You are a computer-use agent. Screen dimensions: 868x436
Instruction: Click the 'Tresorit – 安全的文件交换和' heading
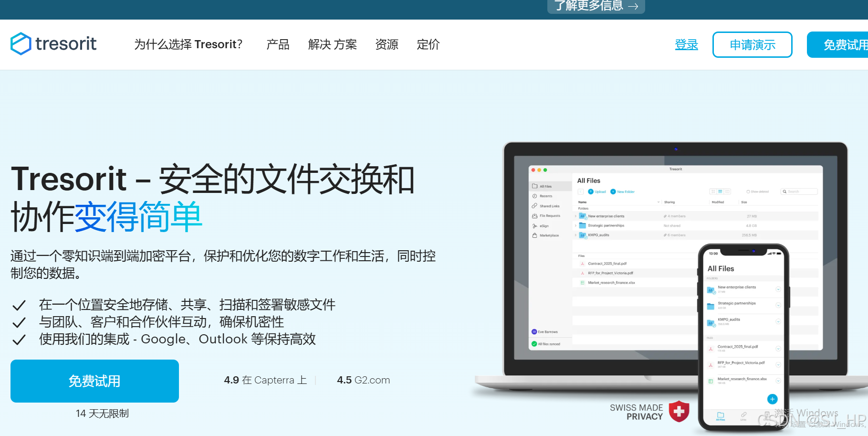212,179
